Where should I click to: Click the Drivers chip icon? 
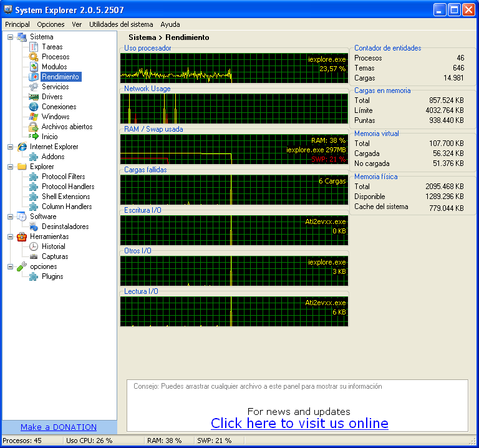pyautogui.click(x=34, y=97)
